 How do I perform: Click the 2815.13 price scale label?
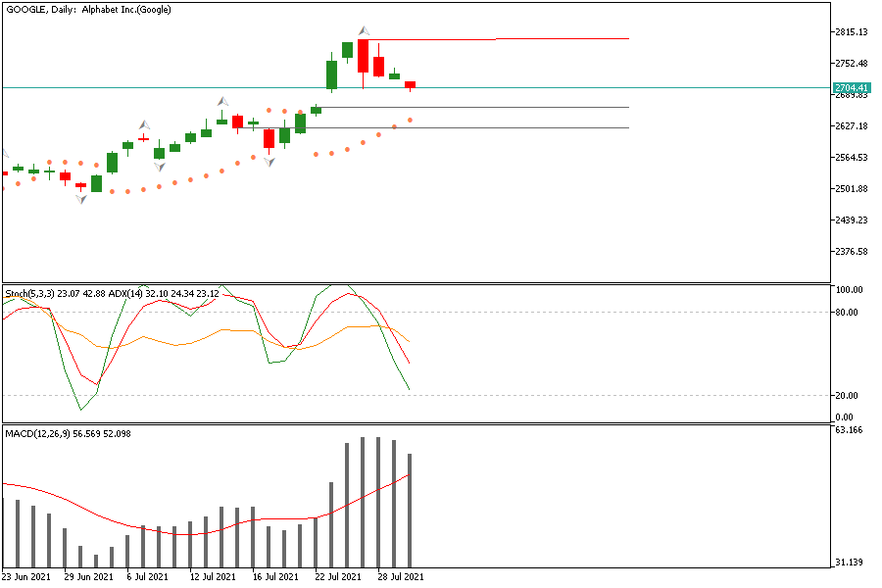click(851, 32)
